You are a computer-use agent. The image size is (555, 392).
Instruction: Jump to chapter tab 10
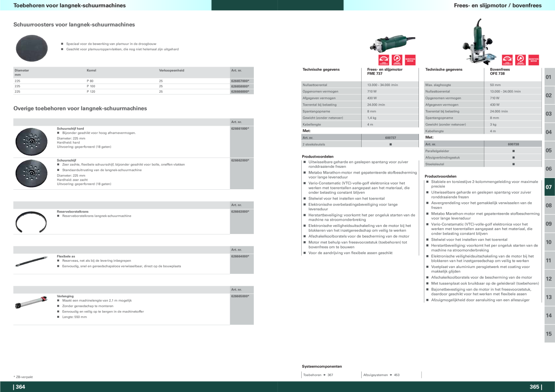pos(549,242)
